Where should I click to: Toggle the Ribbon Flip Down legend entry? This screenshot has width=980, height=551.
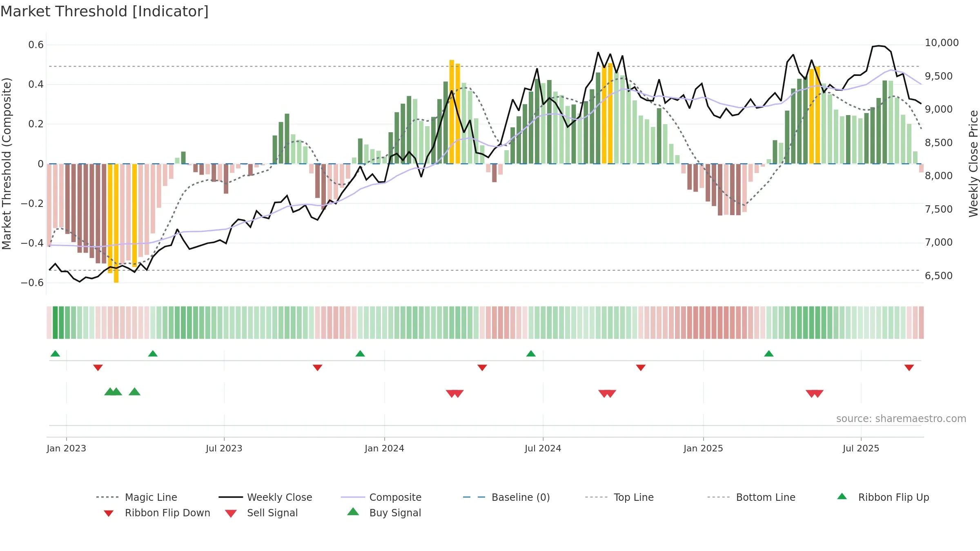156,513
